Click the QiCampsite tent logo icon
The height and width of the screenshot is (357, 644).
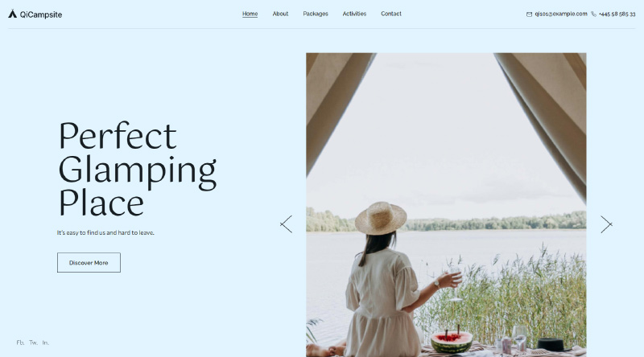pos(12,14)
